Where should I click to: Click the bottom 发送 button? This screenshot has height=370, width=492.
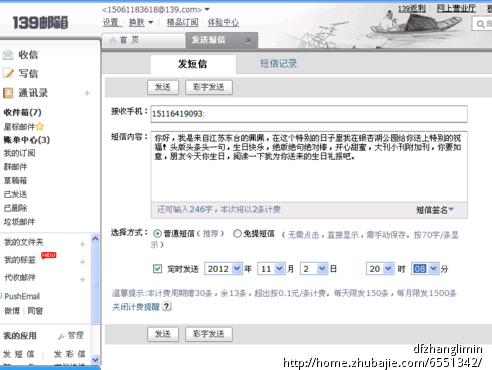pos(163,334)
